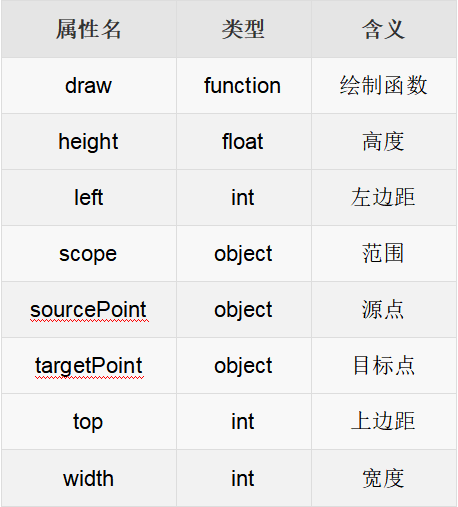Select the 上边距 meaning cell
458x507 pixels.
tap(384, 422)
